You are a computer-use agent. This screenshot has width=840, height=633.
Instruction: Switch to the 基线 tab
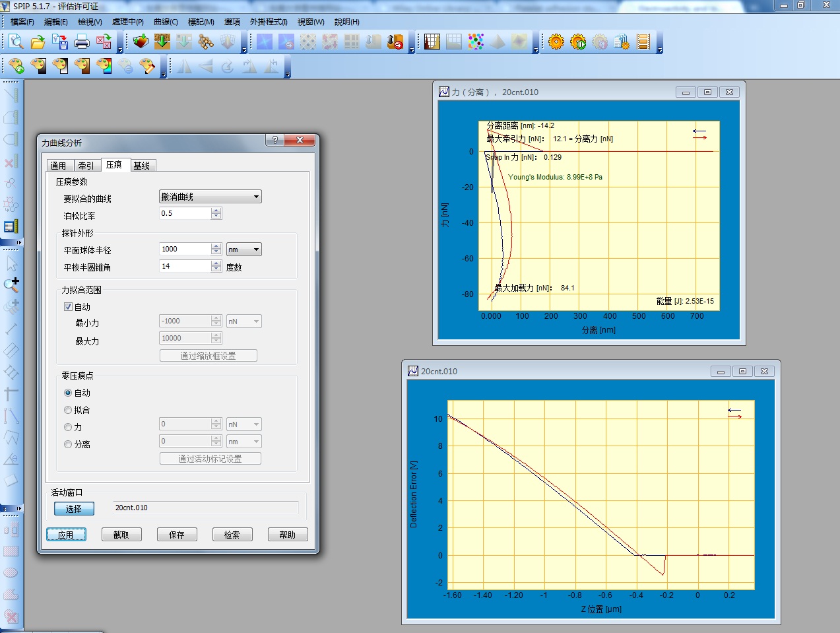(142, 166)
